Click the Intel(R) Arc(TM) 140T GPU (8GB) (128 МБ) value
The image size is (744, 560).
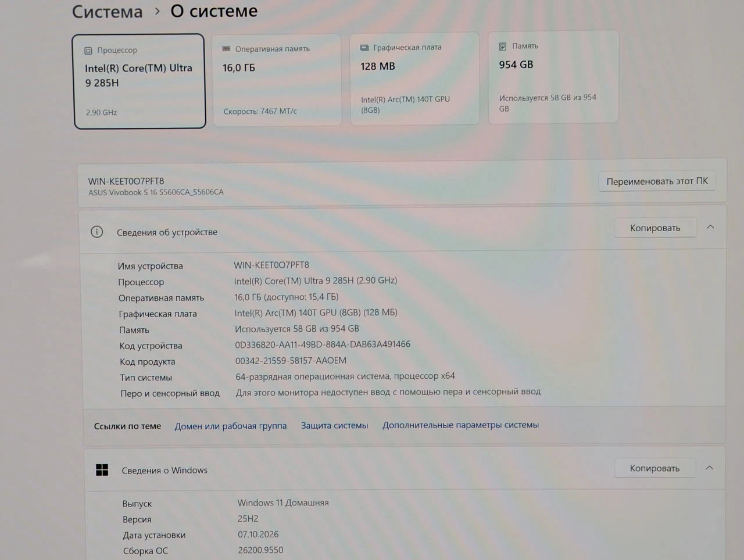[316, 313]
